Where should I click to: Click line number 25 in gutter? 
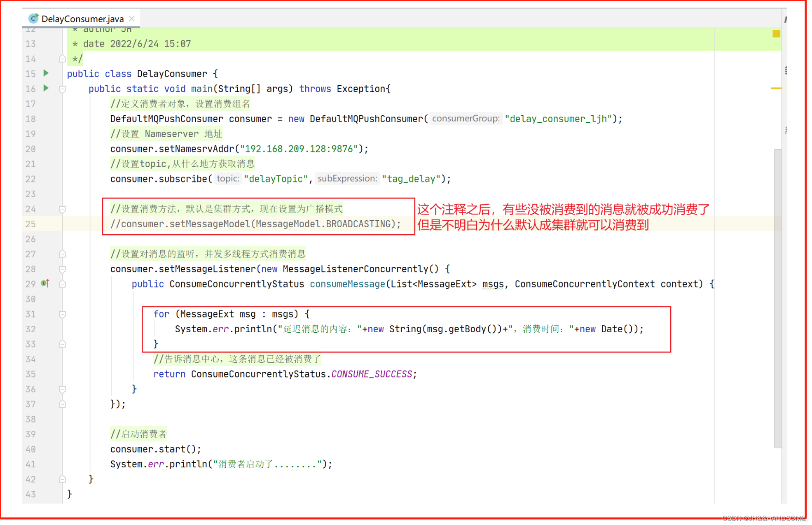point(30,224)
